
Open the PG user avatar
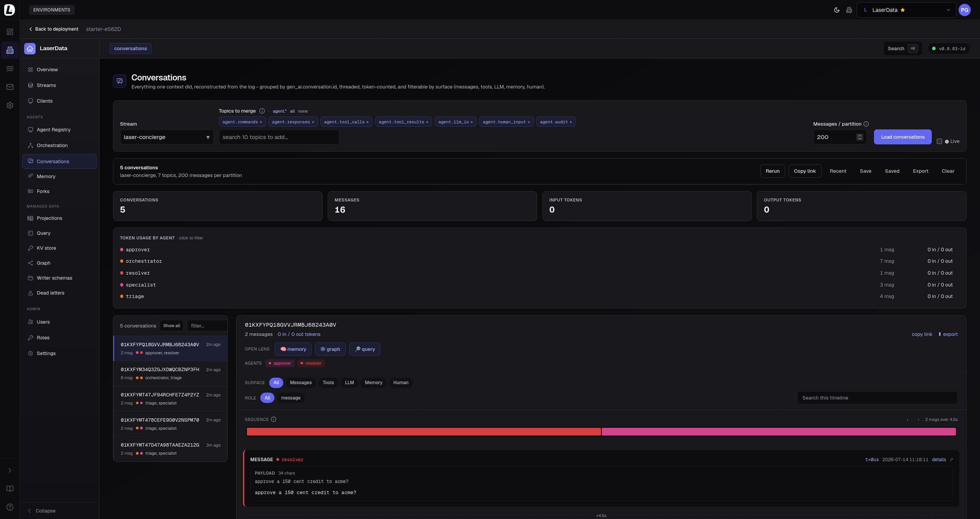click(x=965, y=10)
